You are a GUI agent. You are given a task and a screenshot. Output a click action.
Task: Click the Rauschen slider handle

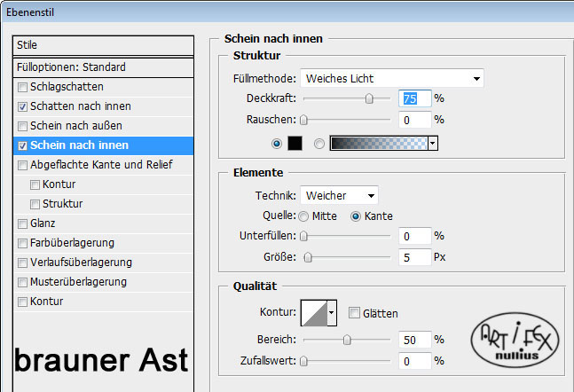tap(303, 120)
